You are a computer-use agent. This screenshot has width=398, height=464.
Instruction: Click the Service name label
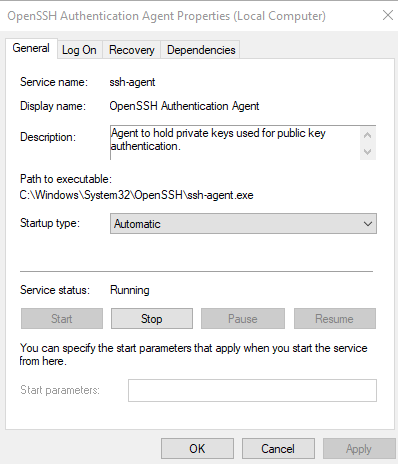click(54, 82)
